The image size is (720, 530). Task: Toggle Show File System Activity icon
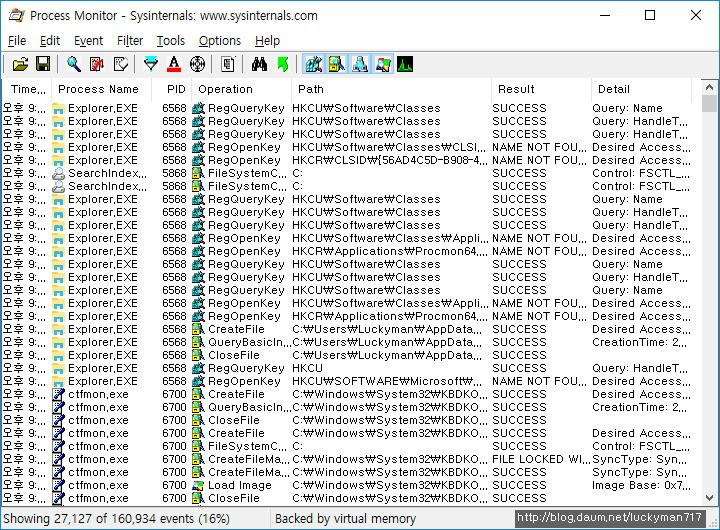pyautogui.click(x=337, y=64)
